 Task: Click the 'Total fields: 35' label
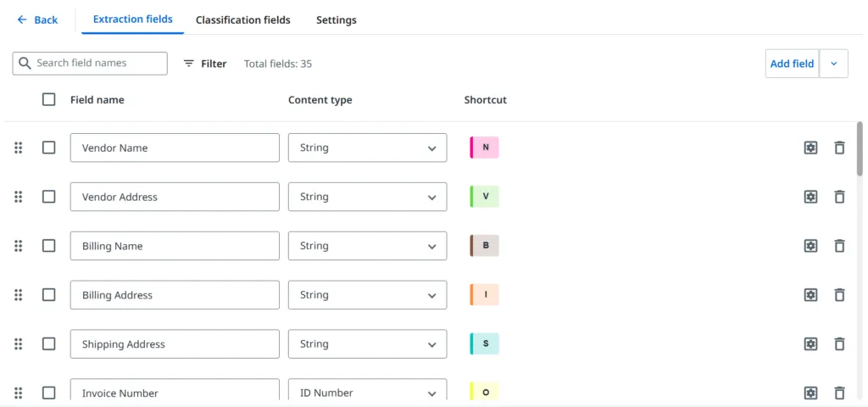[278, 64]
